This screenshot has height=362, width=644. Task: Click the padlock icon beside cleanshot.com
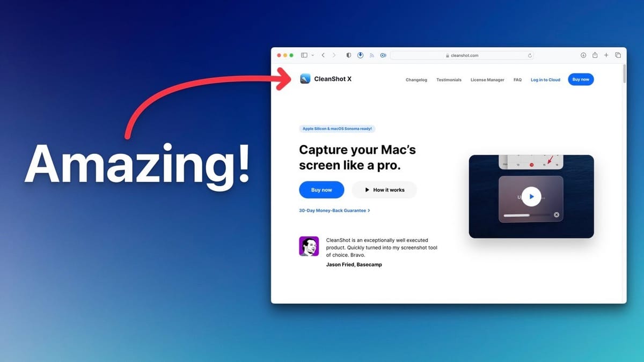(x=447, y=55)
